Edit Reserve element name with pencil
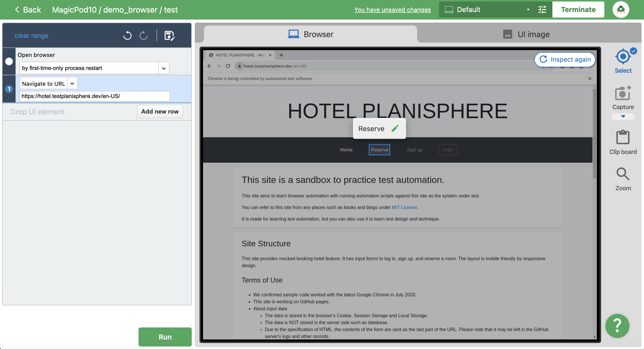Screen dimensions: 644x349 (x=395, y=128)
